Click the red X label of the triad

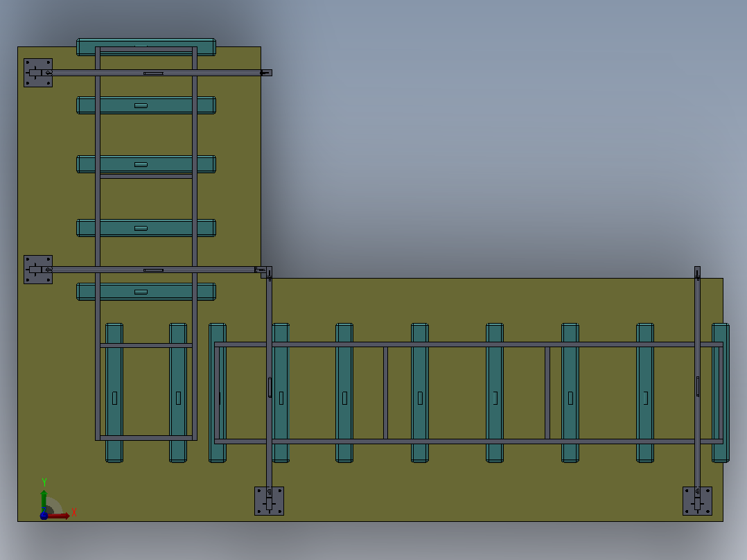tap(74, 513)
